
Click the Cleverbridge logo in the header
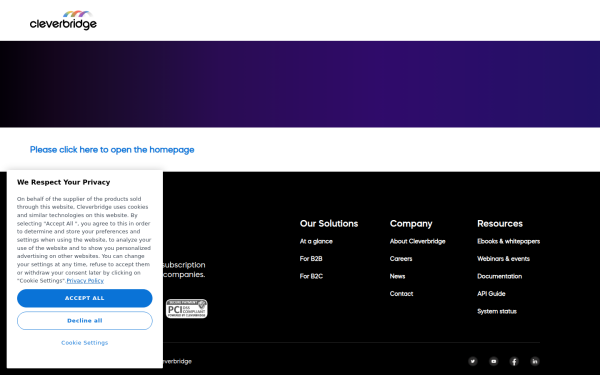[63, 20]
